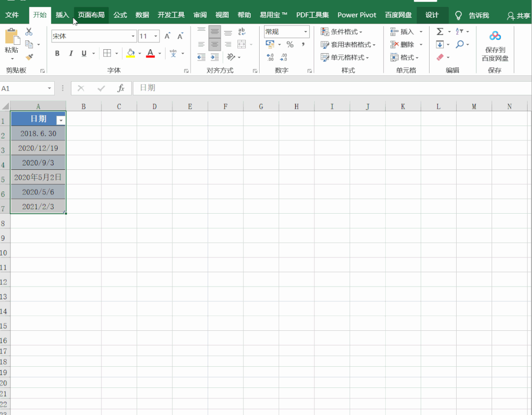Click the phonetic guide wén icon
Image resolution: width=532 pixels, height=415 pixels.
point(173,53)
